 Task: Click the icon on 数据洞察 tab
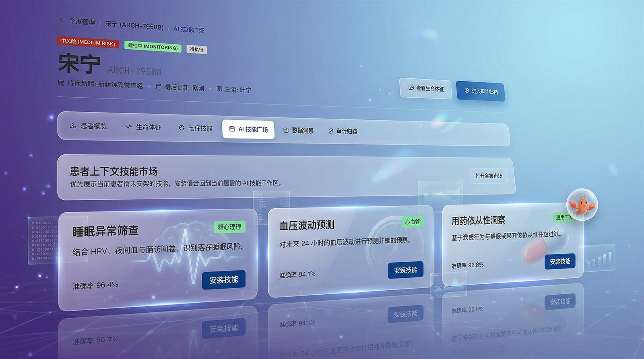tap(286, 130)
